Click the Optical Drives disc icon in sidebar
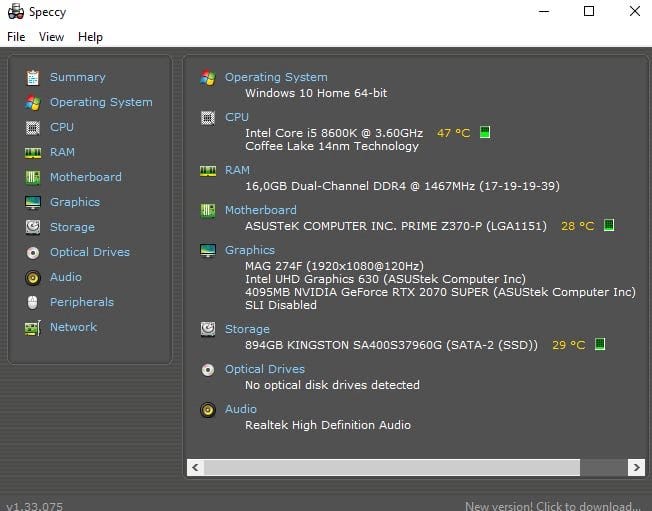This screenshot has width=652, height=511. click(33, 252)
